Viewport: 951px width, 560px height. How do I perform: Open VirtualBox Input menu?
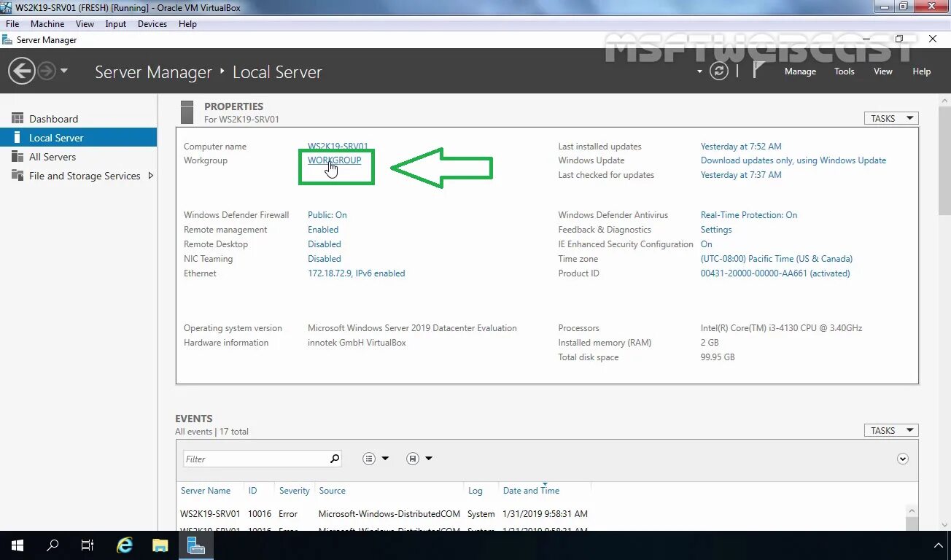point(115,24)
